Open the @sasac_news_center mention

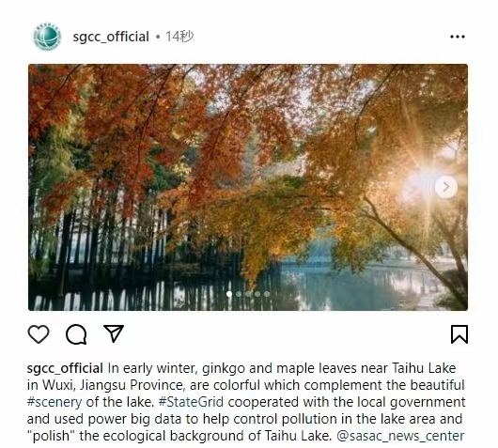pyautogui.click(x=400, y=436)
